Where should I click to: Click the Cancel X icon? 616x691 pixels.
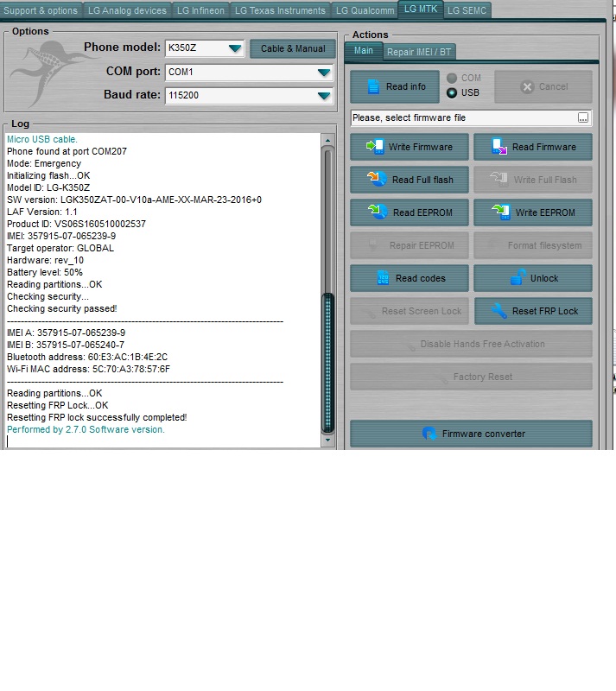pyautogui.click(x=527, y=87)
